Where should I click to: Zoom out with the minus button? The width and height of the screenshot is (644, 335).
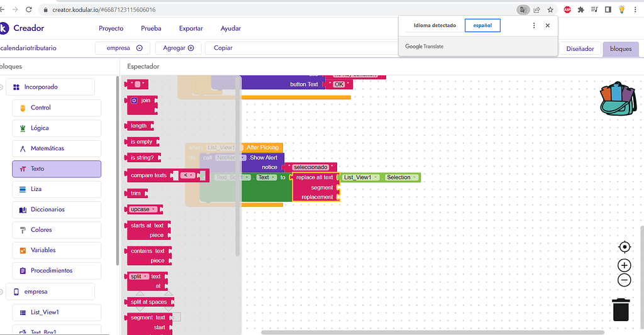[x=624, y=280]
